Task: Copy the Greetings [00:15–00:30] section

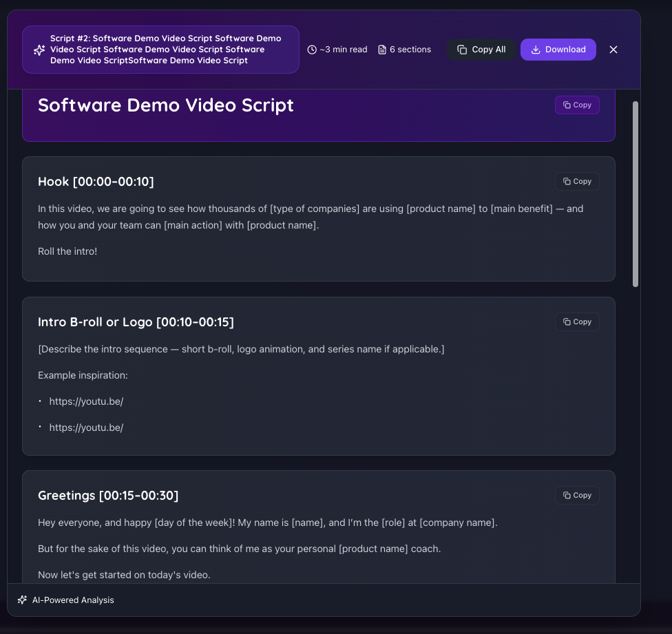Action: (577, 495)
